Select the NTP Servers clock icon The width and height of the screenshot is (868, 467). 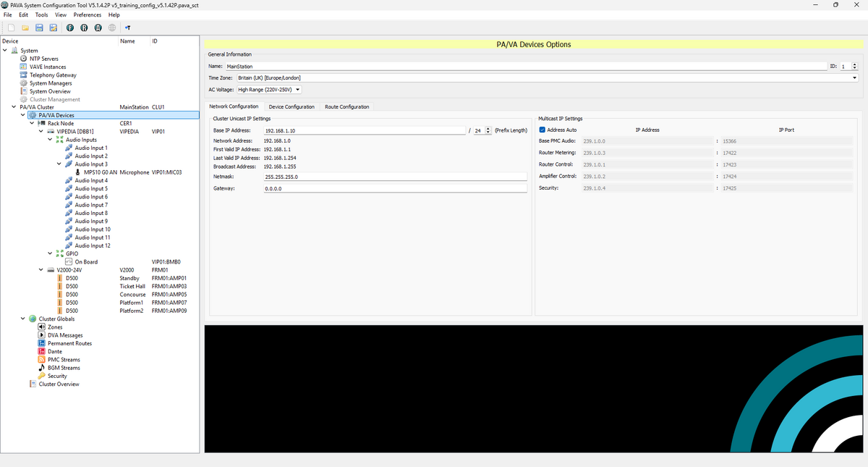[24, 59]
